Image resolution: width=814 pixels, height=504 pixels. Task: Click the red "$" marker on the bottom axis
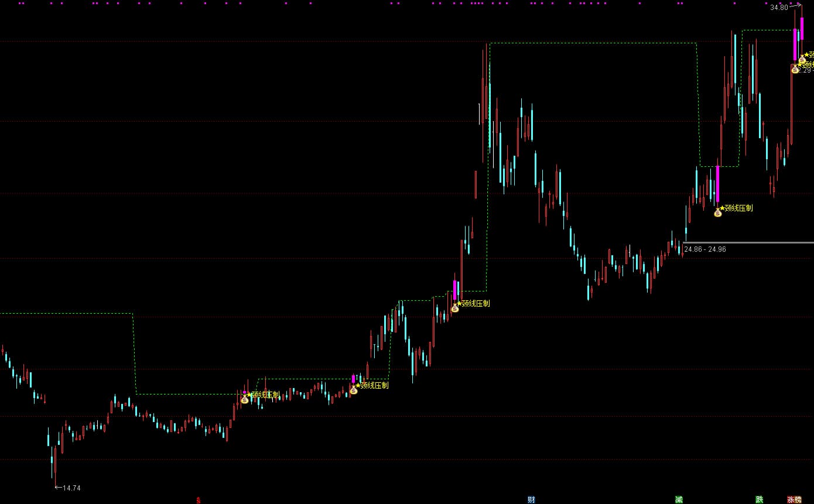tap(198, 500)
